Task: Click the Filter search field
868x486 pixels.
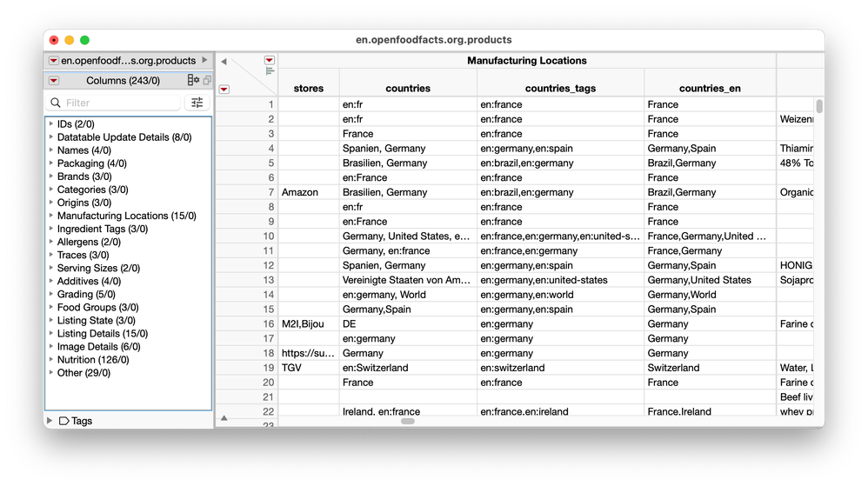Action: (113, 103)
